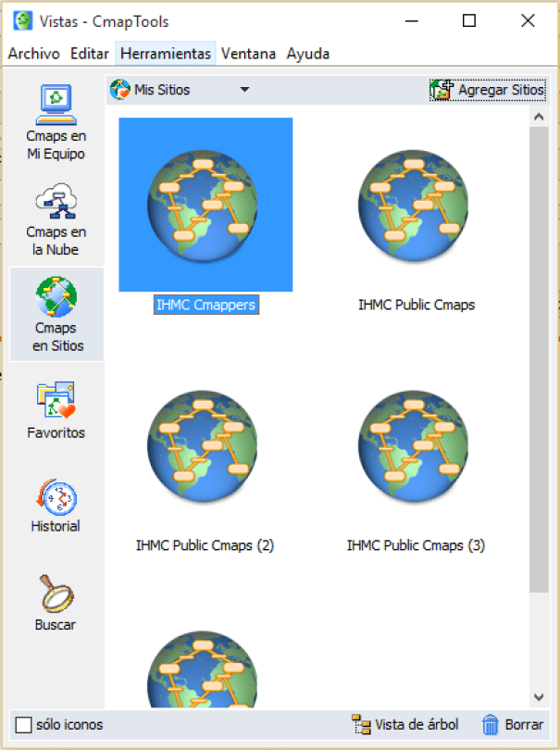This screenshot has width=560, height=750.
Task: Open the Editar menu
Action: point(90,54)
